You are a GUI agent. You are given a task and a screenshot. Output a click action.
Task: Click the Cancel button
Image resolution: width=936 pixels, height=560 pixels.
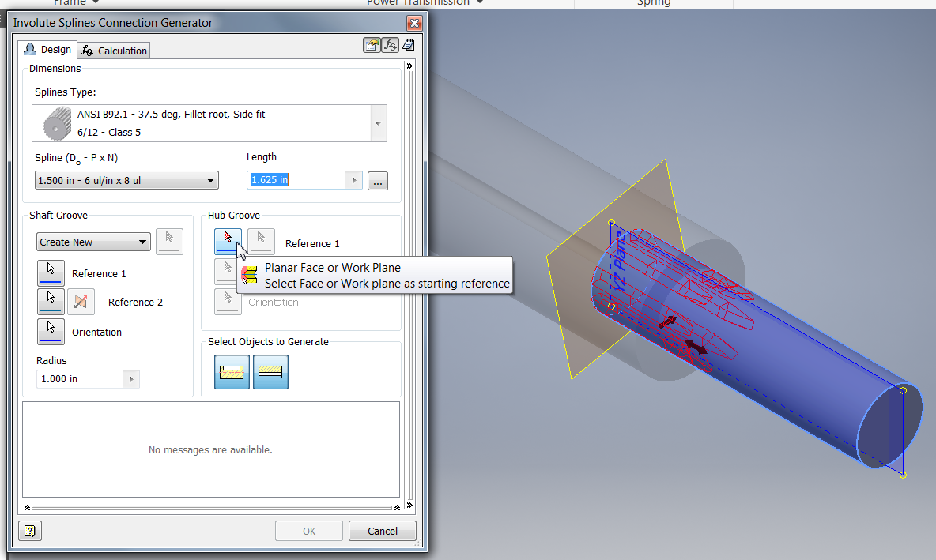[x=382, y=531]
